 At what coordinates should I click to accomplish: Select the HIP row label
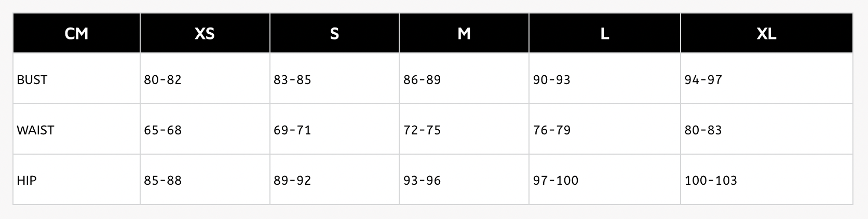(26, 181)
